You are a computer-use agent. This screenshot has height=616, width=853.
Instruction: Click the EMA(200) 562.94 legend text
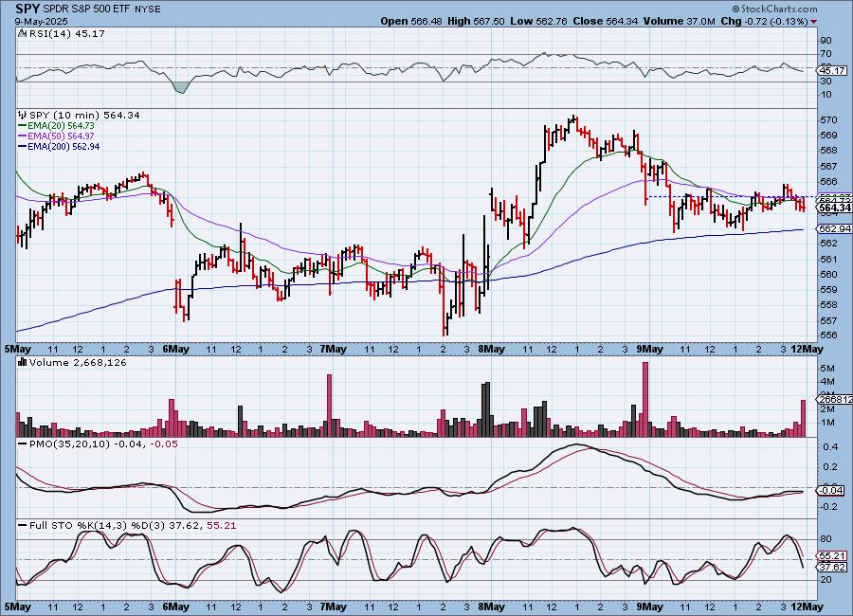(64, 146)
